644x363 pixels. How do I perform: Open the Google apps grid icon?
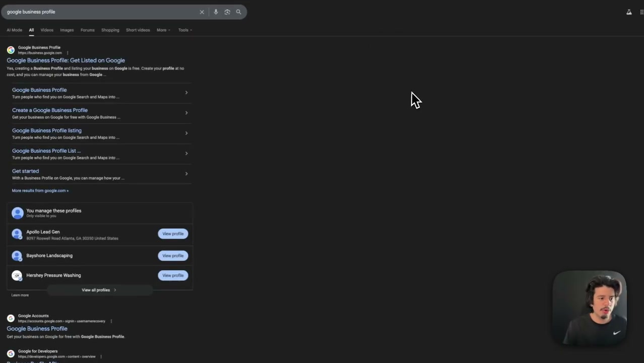[641, 12]
